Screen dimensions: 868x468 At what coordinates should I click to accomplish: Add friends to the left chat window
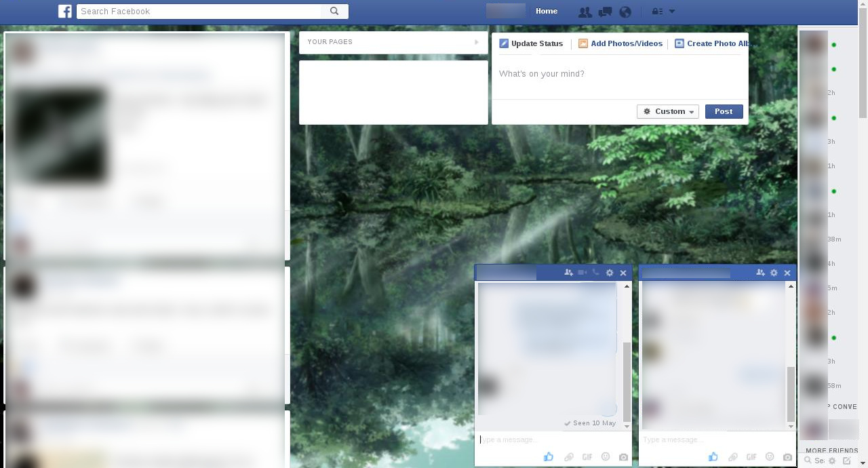pyautogui.click(x=568, y=273)
